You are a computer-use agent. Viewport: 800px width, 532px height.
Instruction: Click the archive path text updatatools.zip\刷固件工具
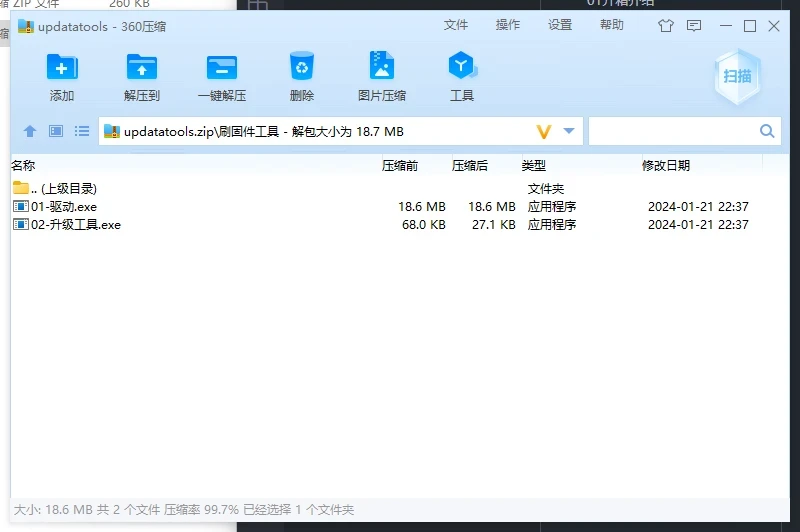pyautogui.click(x=201, y=132)
